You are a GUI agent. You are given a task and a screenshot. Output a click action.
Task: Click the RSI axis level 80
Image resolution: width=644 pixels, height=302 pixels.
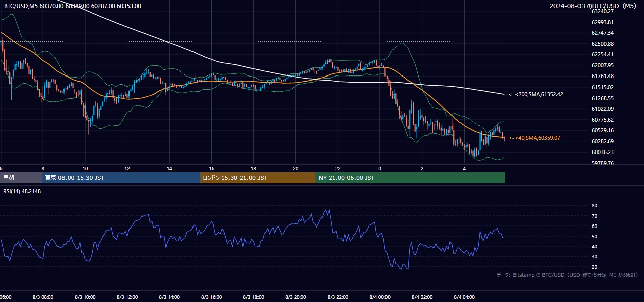tap(594, 206)
